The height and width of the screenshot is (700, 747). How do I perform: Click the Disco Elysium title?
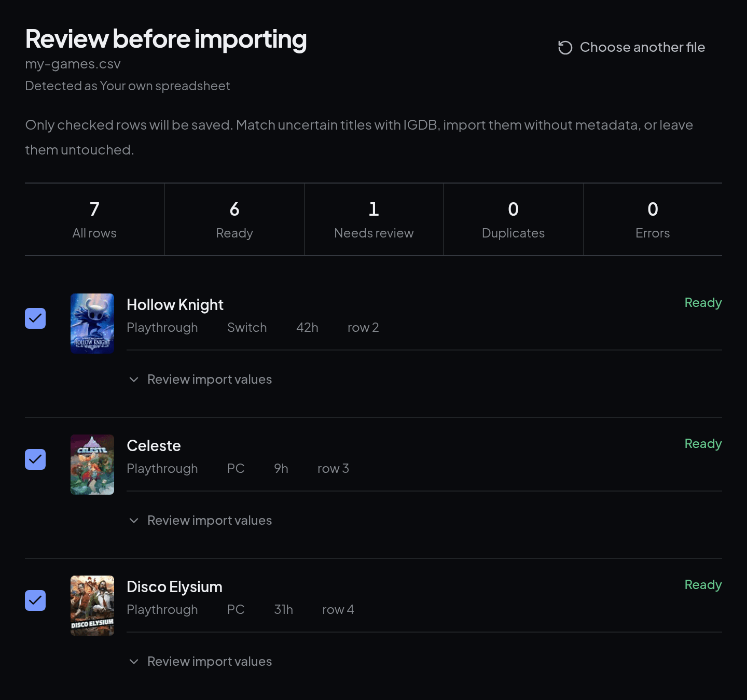coord(174,587)
